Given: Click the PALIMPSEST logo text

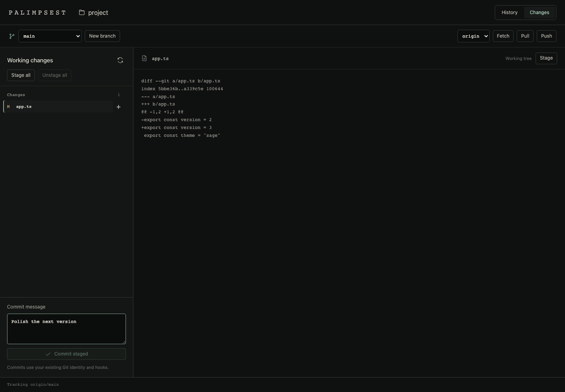Looking at the screenshot, I should coord(37,13).
